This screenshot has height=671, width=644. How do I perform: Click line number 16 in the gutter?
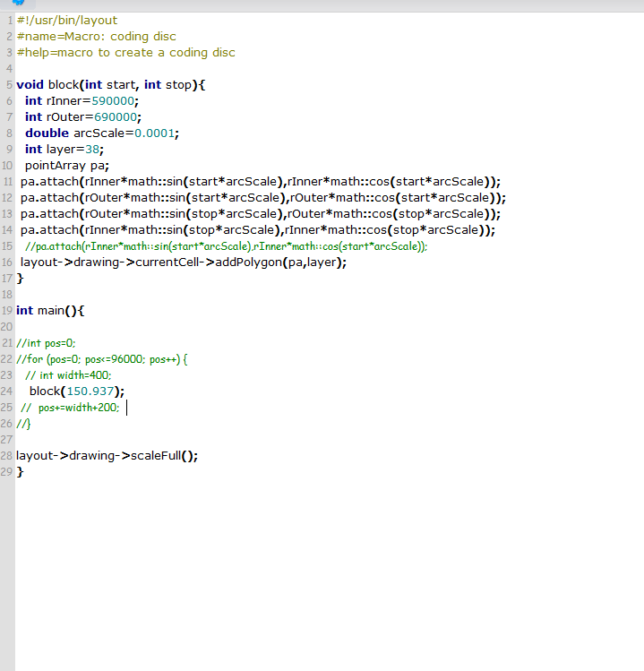point(7,262)
